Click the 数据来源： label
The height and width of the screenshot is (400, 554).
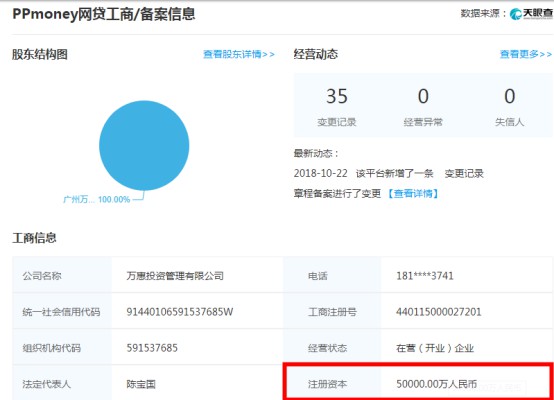click(x=483, y=14)
